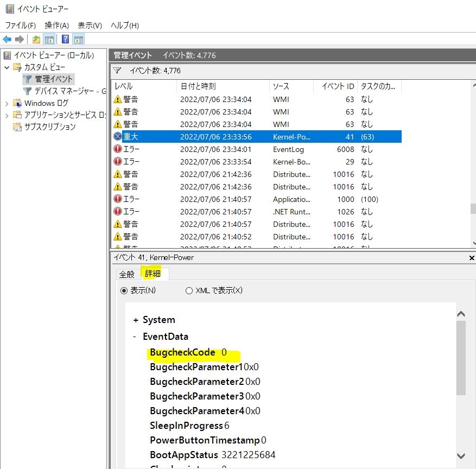Click the Subscriptions folder icon
Viewport: 476px width, 469px height.
click(17, 126)
